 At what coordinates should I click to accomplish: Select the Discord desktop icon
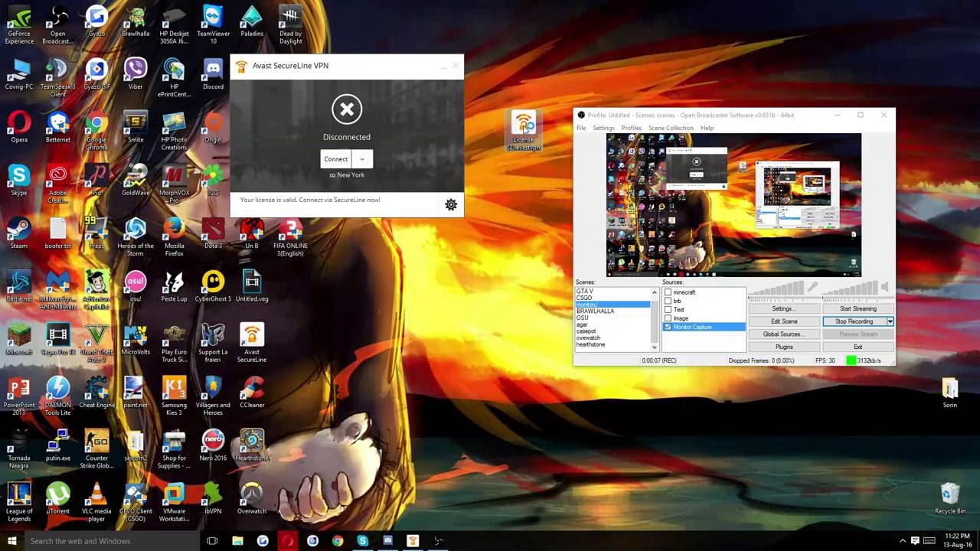point(213,74)
